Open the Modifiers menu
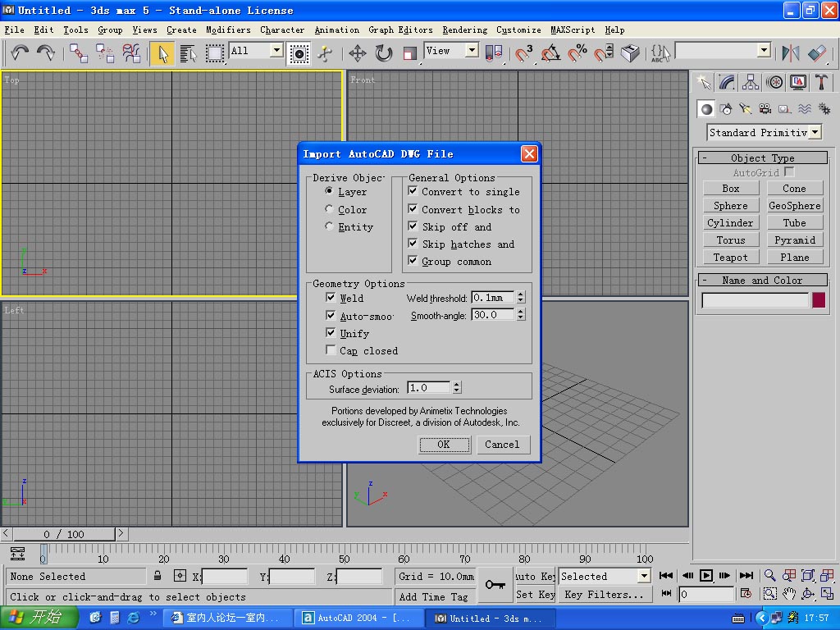840x630 pixels. point(228,30)
